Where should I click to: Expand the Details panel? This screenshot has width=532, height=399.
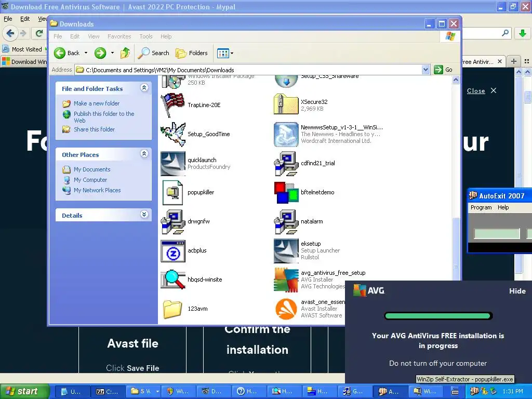[x=144, y=215]
